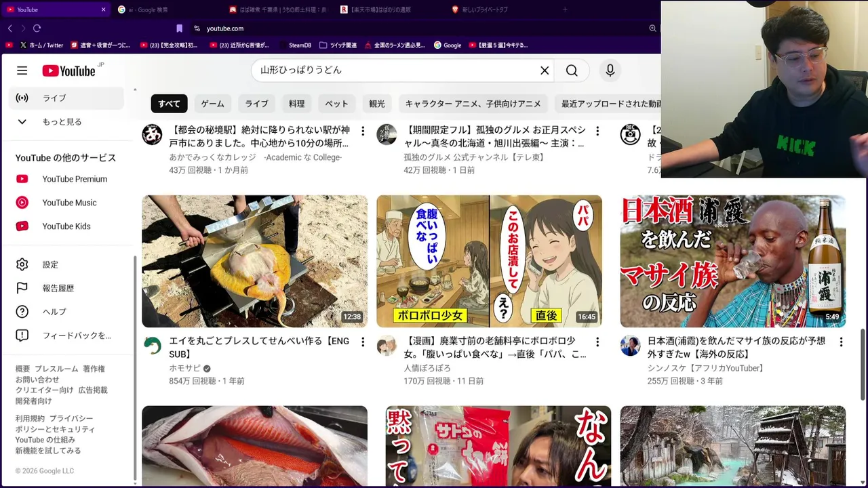Click the 人情ぽろぽろ channel avatar
Screen dimensions: 868x488
coord(387,346)
